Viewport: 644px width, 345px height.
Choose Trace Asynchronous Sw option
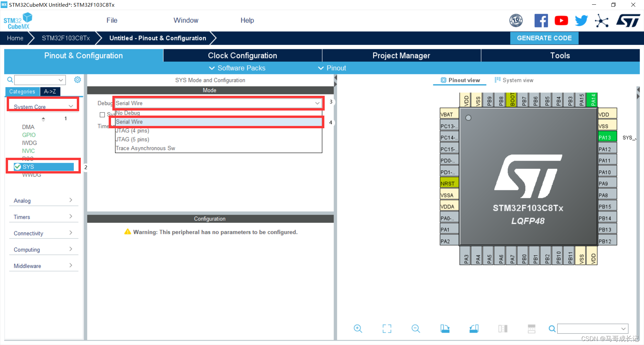point(218,148)
